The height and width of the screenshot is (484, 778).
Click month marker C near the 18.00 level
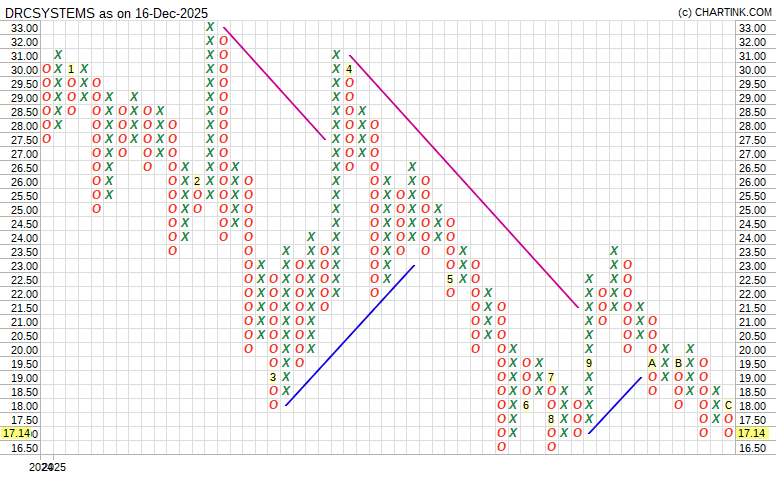[x=728, y=405]
